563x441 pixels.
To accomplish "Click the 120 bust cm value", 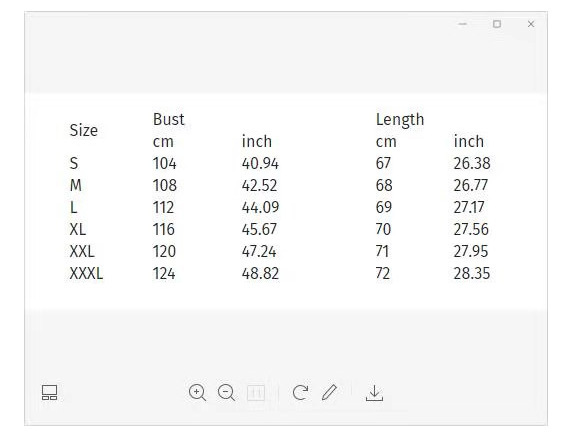I will [x=164, y=251].
